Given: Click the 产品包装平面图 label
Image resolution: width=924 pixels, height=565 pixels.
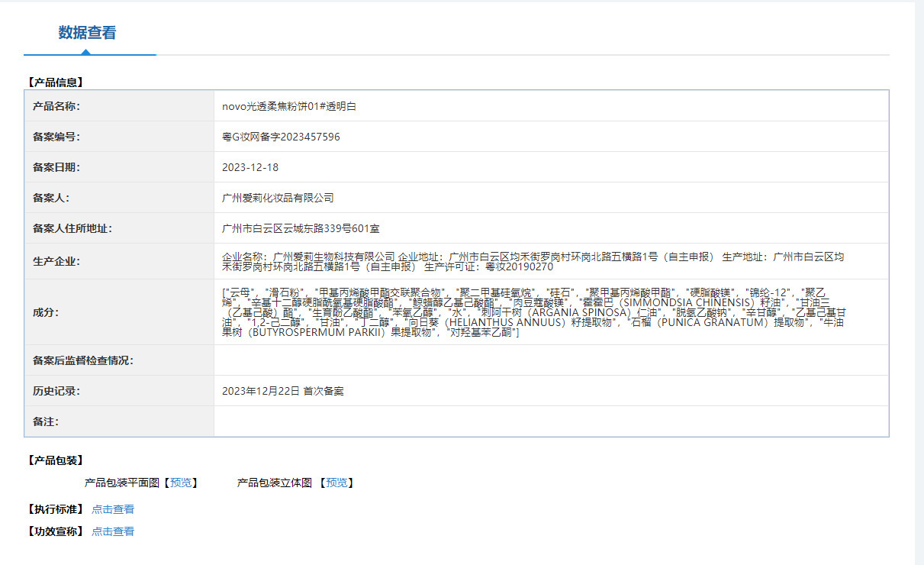Looking at the screenshot, I should pos(122,483).
